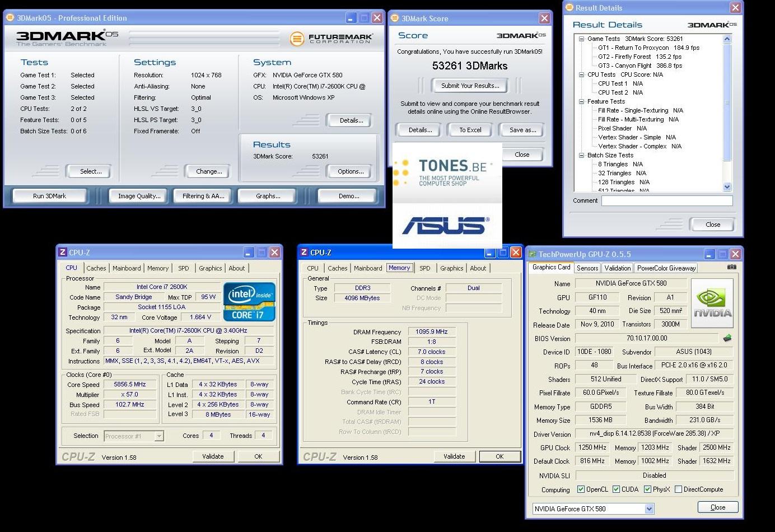Click the To Excel button
Screen dimensions: 775x532
pyautogui.click(x=470, y=130)
